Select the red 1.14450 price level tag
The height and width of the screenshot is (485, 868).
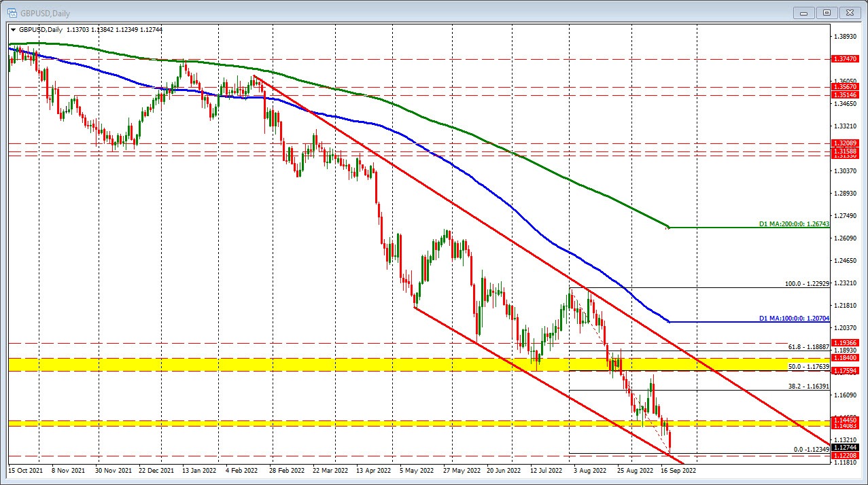point(846,420)
